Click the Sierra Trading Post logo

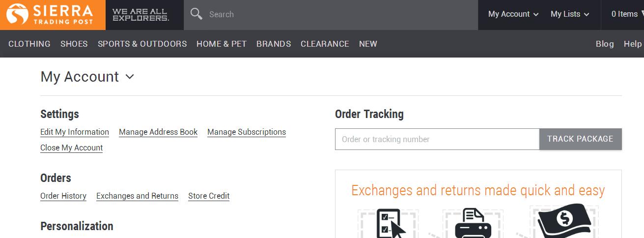53,15
